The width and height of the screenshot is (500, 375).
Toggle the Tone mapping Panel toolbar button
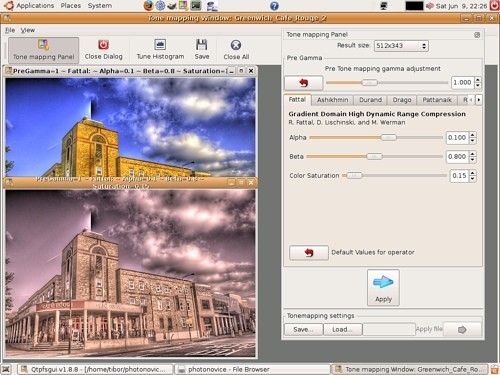pos(43,51)
